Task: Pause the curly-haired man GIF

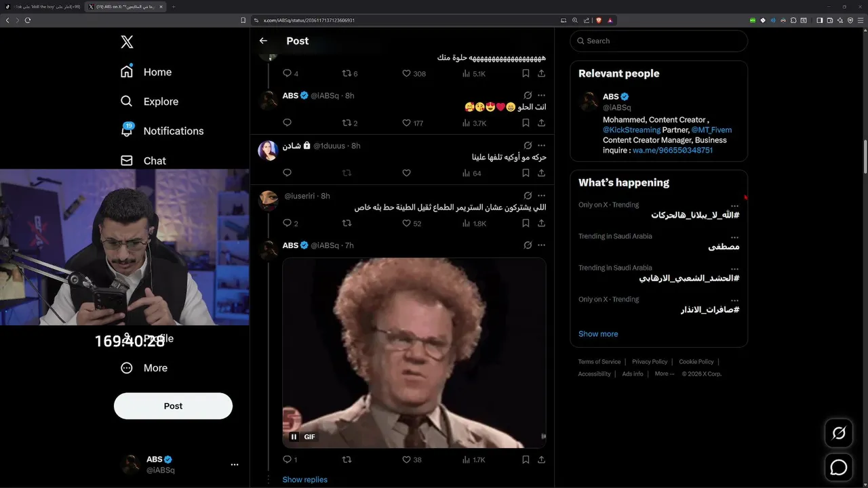Action: (294, 437)
